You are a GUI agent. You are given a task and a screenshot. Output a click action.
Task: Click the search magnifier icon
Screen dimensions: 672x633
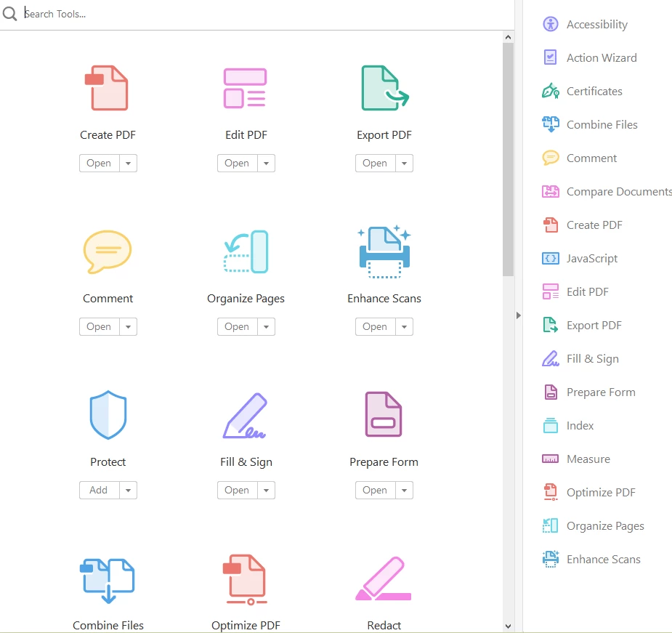(9, 14)
